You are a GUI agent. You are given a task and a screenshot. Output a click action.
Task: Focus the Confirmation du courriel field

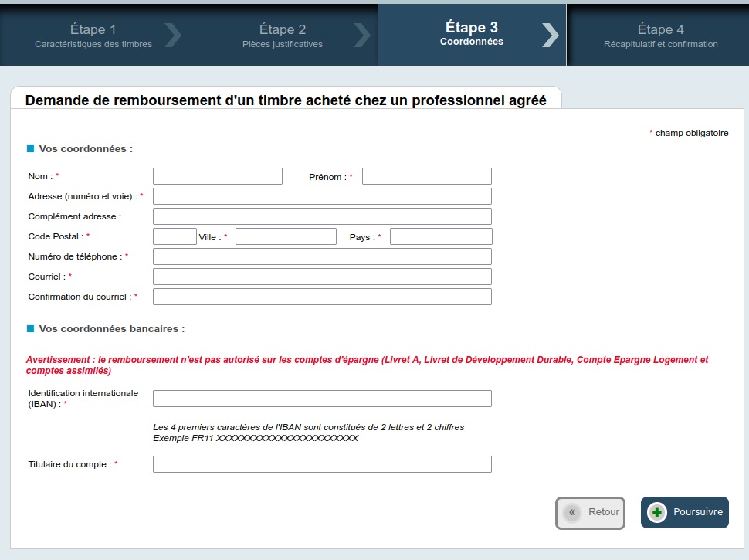[x=322, y=297]
